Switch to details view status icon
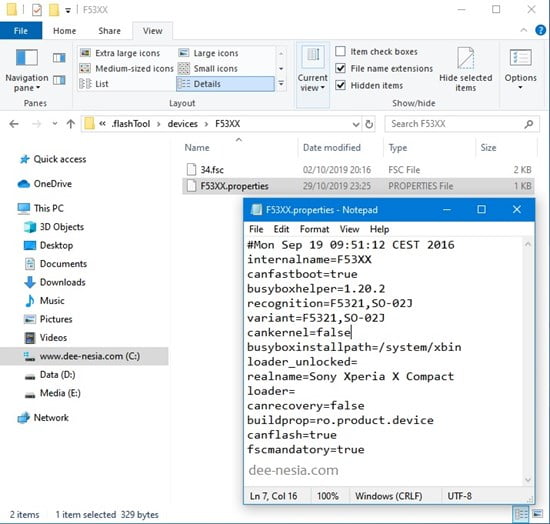This screenshot has height=524, width=550. 521,515
